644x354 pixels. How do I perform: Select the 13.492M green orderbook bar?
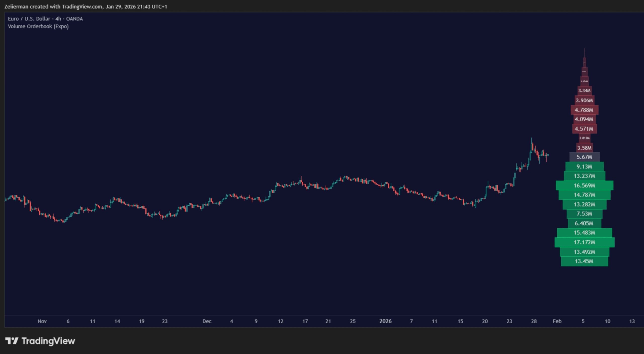pyautogui.click(x=584, y=252)
